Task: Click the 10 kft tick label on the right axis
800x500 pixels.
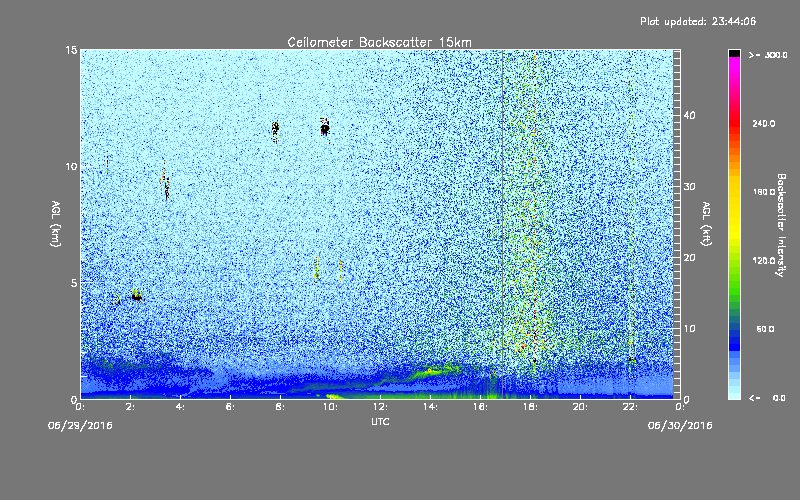Action: 690,329
